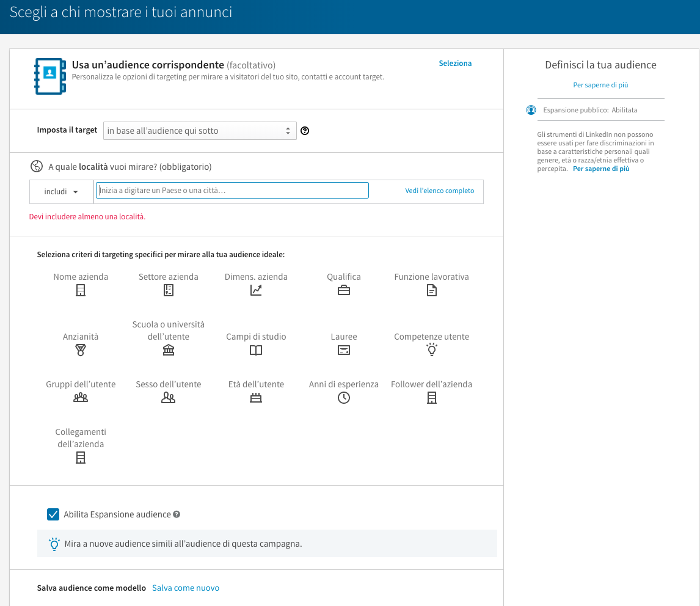Expand the includi location dropdown
This screenshot has width=700, height=606.
pyautogui.click(x=61, y=192)
